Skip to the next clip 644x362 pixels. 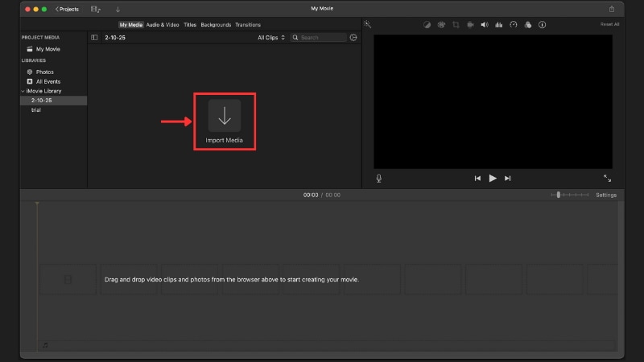(x=508, y=178)
